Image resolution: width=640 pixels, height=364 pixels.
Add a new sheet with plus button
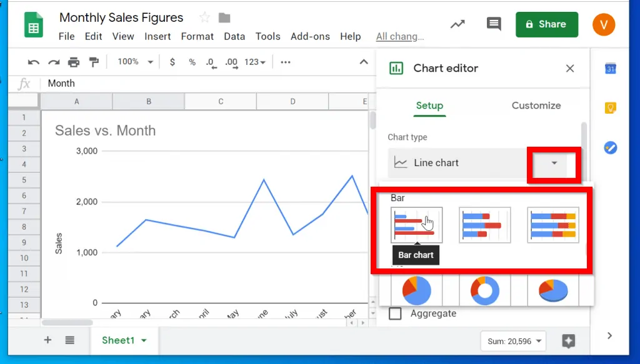click(47, 340)
